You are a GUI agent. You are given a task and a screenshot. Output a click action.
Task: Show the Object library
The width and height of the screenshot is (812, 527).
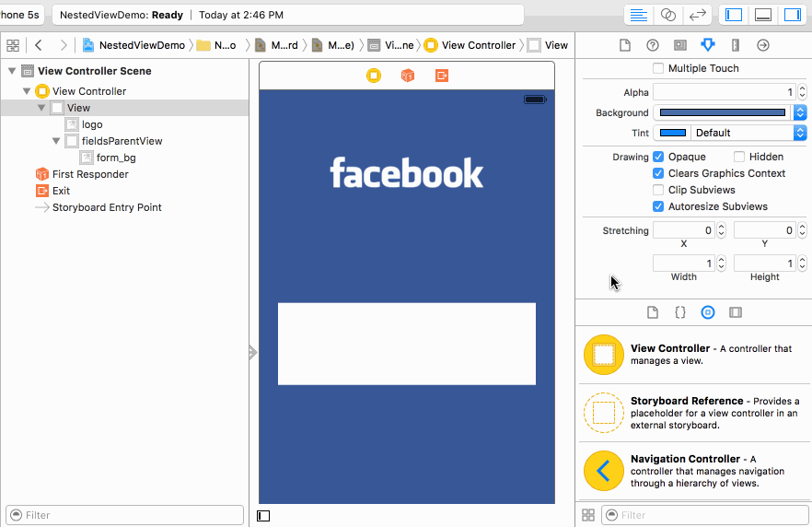(x=708, y=312)
